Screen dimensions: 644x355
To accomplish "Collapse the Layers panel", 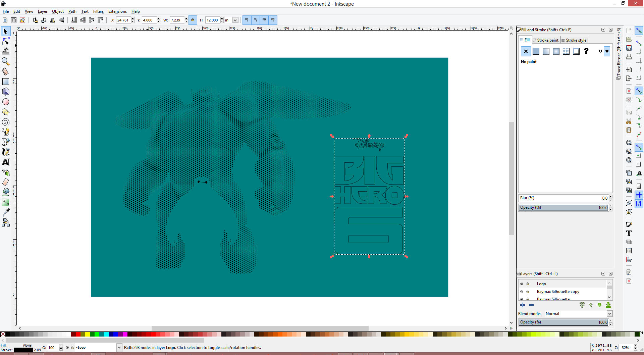I will point(603,274).
